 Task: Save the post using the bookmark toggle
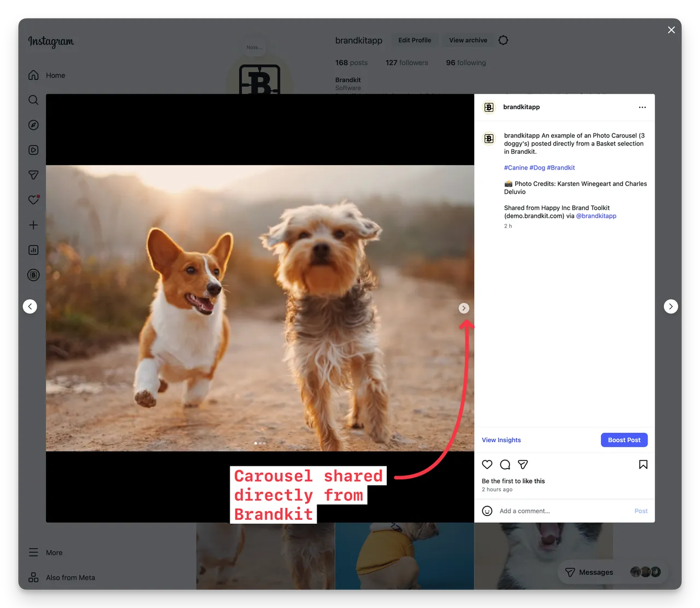click(x=643, y=464)
